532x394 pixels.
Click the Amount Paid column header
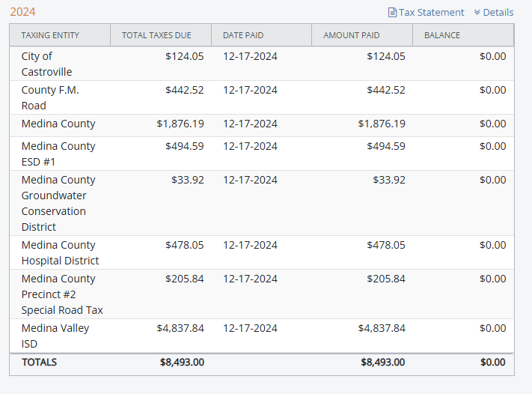[x=351, y=35]
